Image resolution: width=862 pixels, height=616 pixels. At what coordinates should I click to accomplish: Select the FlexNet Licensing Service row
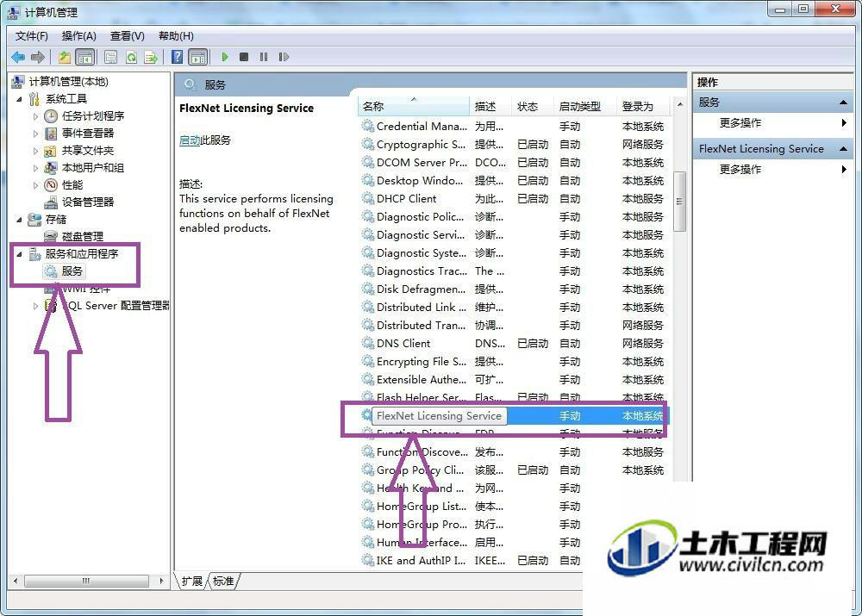[515, 416]
